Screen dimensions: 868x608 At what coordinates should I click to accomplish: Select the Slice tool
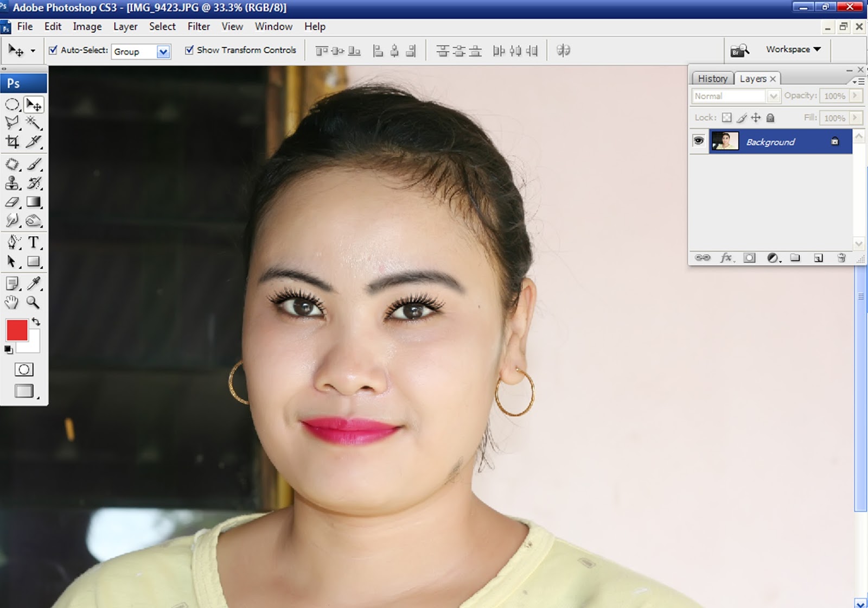tap(34, 142)
